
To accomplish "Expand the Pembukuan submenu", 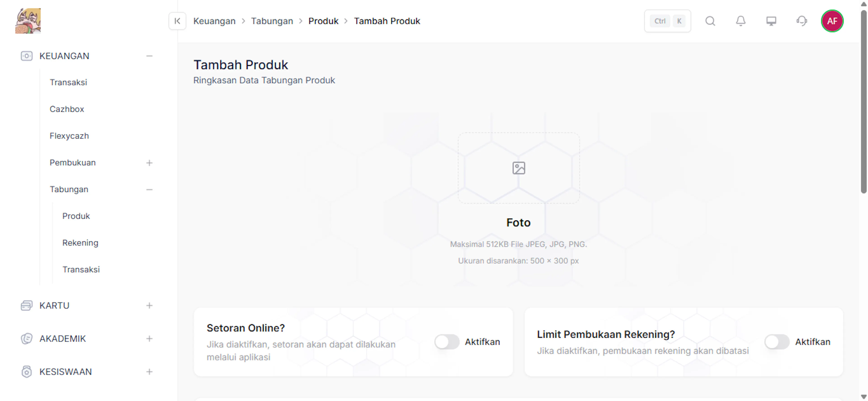I will [149, 163].
